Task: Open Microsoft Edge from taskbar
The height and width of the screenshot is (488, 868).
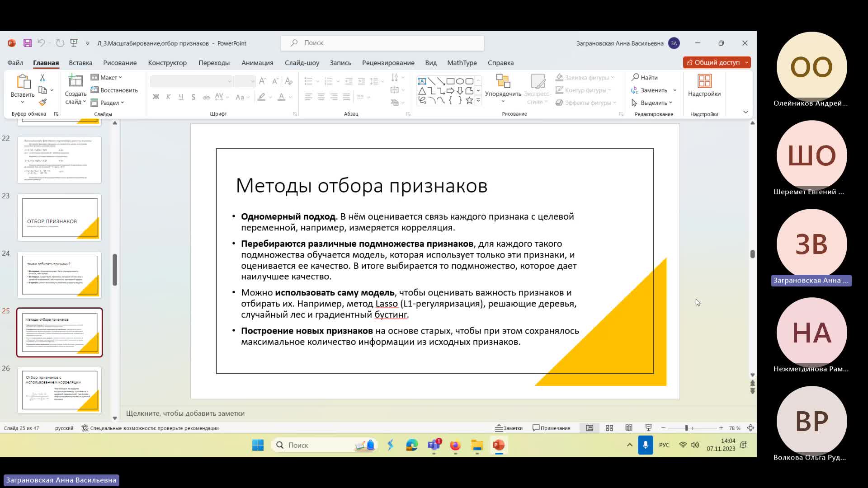Action: pos(412,445)
